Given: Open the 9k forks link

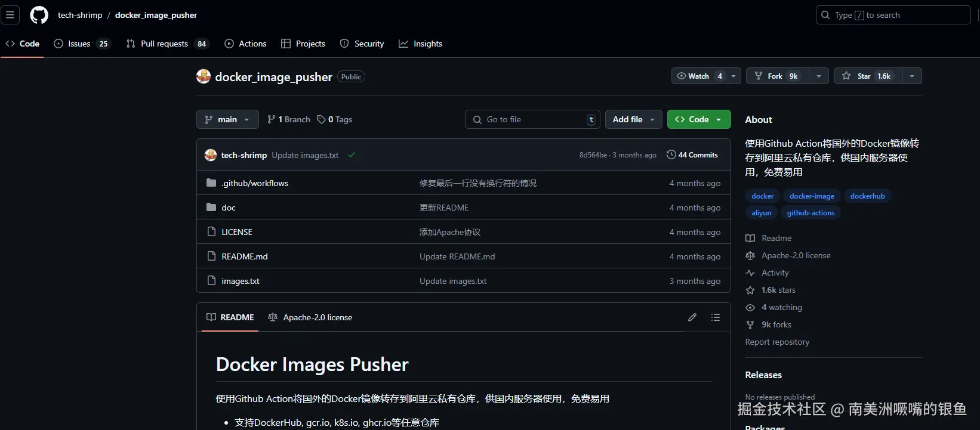Looking at the screenshot, I should coord(769,324).
